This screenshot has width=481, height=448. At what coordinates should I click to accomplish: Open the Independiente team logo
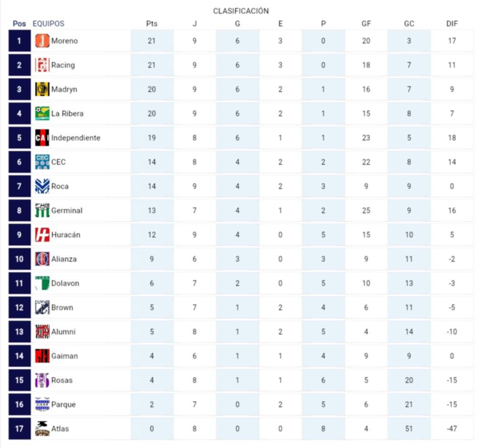(42, 138)
